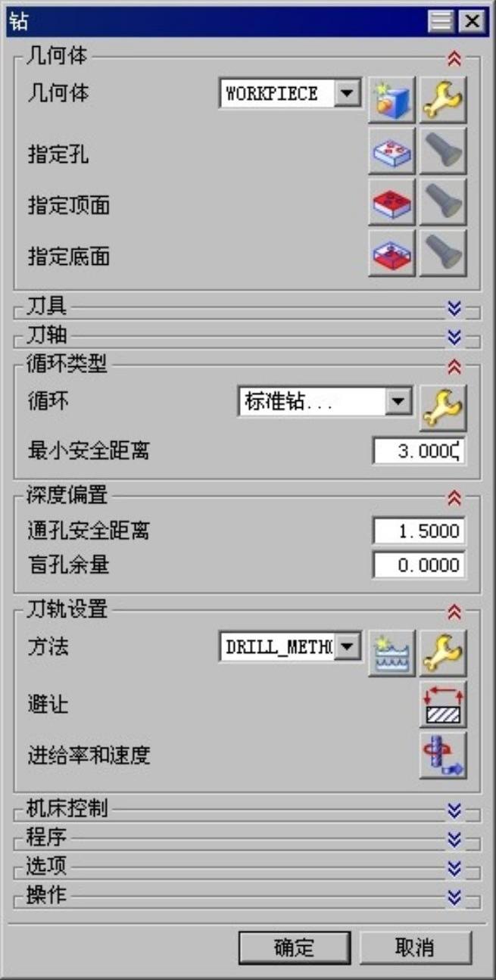The width and height of the screenshot is (496, 980).
Task: Click the new geometry icon beside WORKPIECE
Action: tap(392, 100)
